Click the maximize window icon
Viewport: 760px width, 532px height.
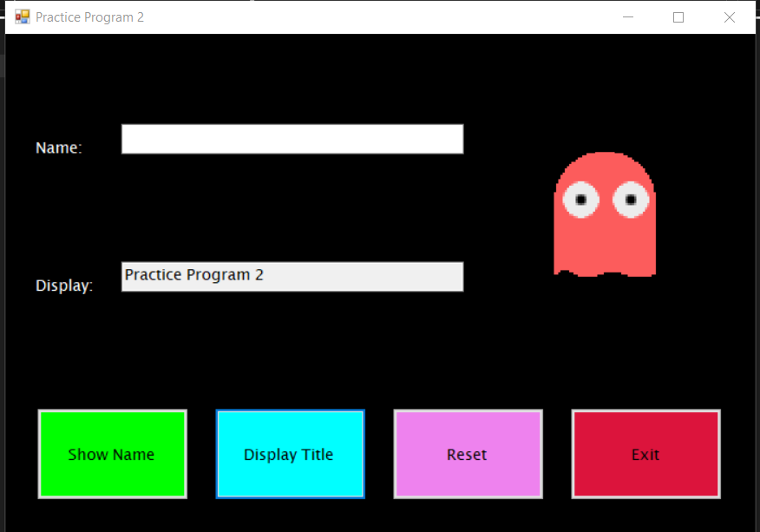[678, 16]
